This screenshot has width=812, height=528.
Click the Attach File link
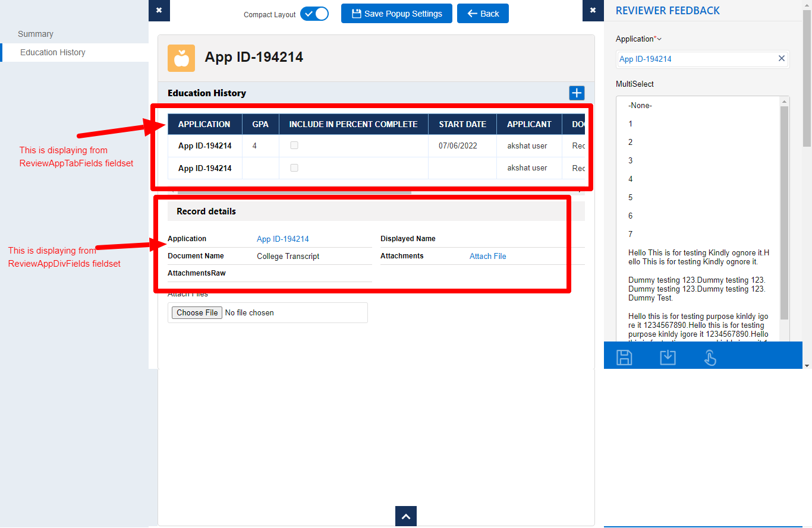487,256
